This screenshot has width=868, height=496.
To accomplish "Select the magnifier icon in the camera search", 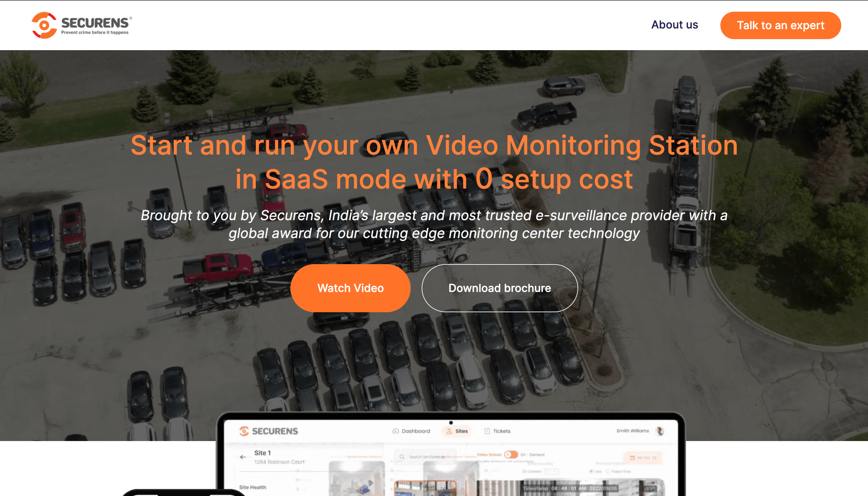I will coord(402,457).
